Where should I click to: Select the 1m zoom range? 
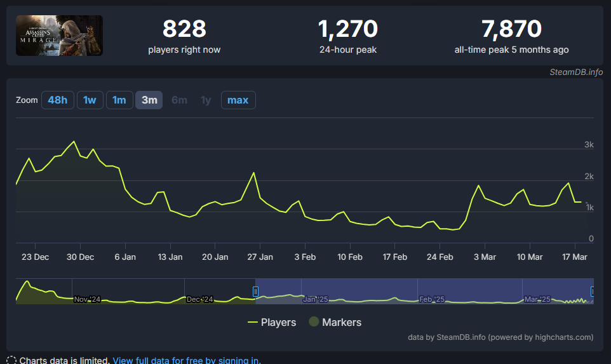(x=119, y=100)
